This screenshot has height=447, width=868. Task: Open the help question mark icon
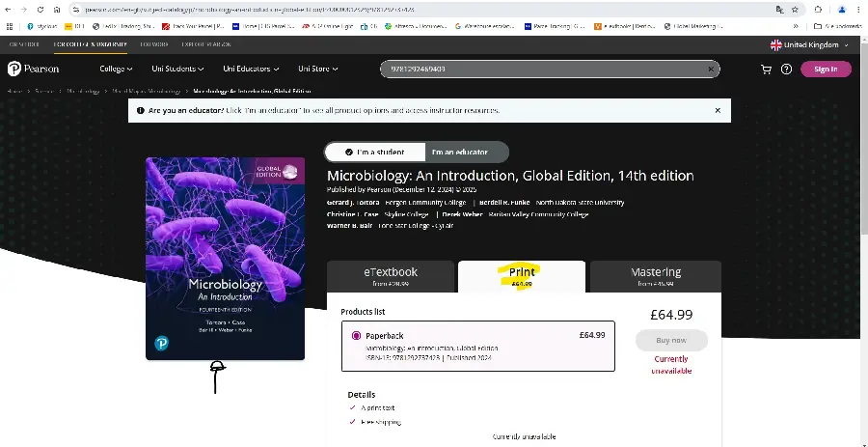(x=786, y=70)
